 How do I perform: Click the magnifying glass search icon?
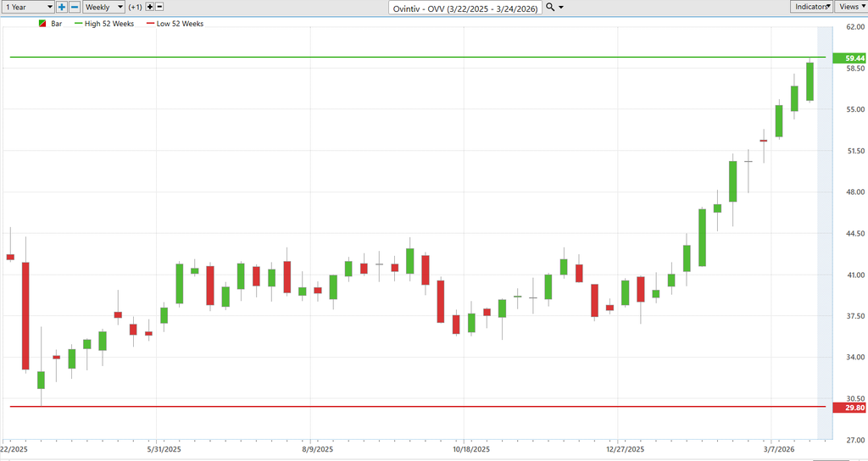(550, 7)
